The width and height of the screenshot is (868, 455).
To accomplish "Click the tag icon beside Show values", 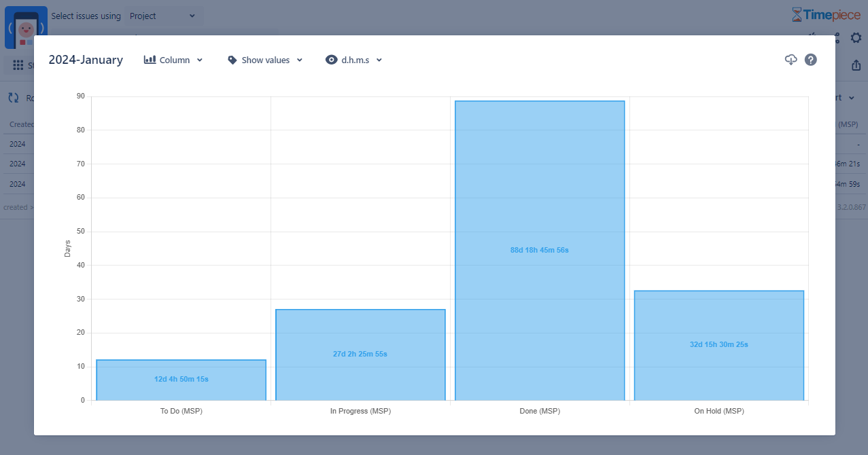I will [x=232, y=60].
